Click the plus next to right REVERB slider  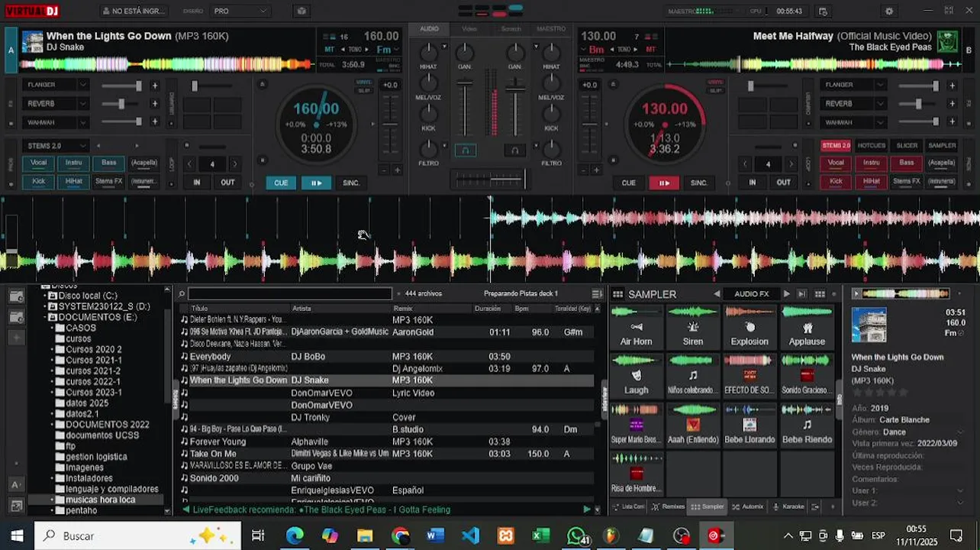(x=952, y=104)
